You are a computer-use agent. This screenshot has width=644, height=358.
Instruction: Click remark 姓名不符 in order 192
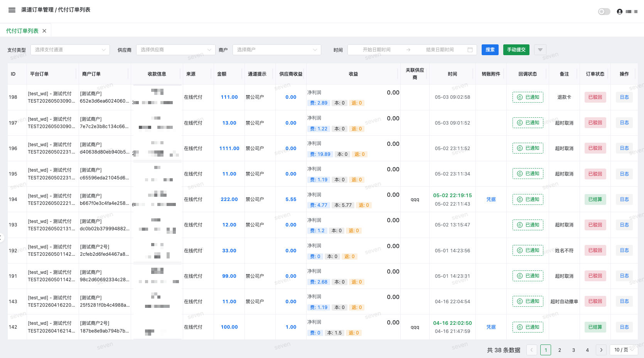click(564, 250)
